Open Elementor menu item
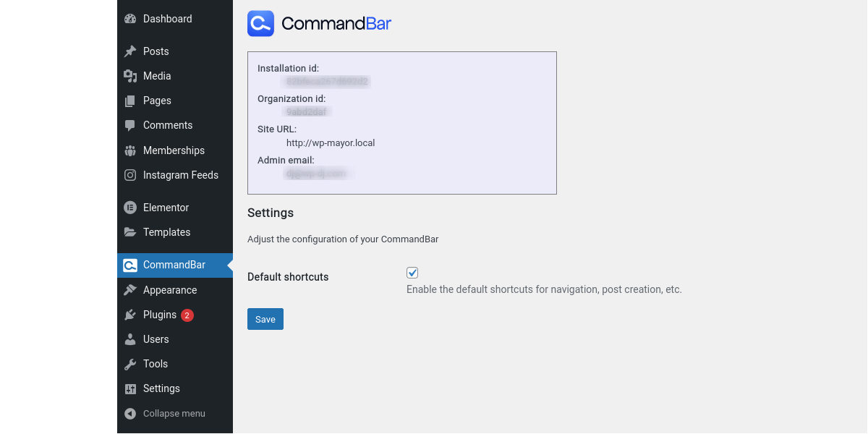 coord(175,208)
